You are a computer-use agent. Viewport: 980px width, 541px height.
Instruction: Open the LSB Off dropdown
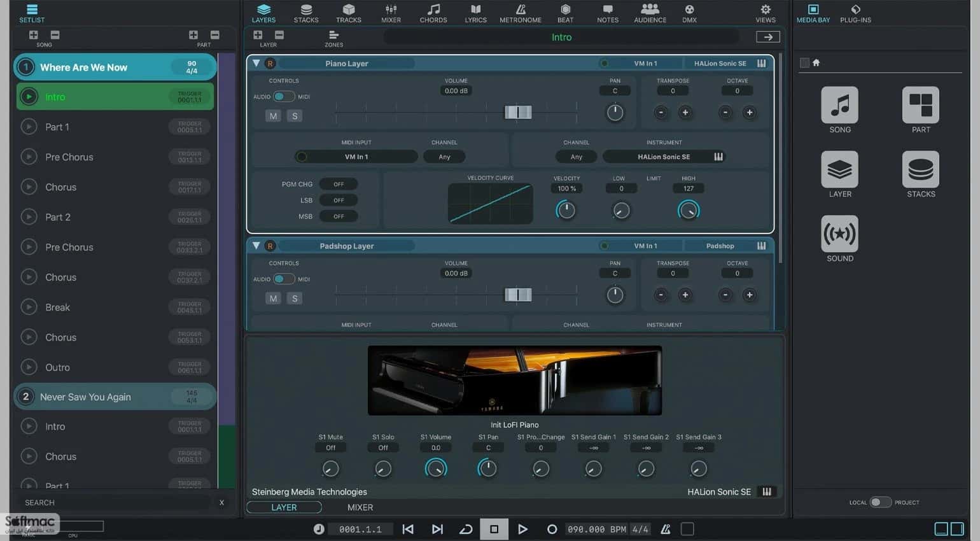(339, 200)
